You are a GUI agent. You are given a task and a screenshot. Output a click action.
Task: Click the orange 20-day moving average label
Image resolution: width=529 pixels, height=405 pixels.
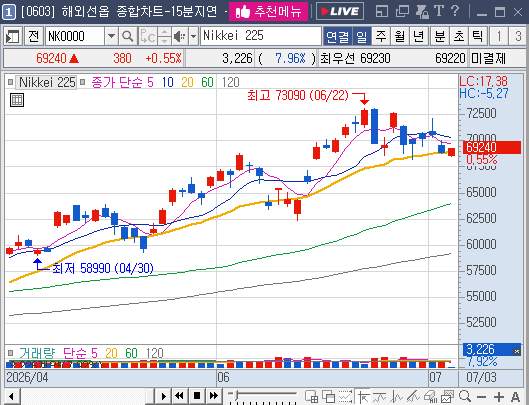(x=187, y=82)
